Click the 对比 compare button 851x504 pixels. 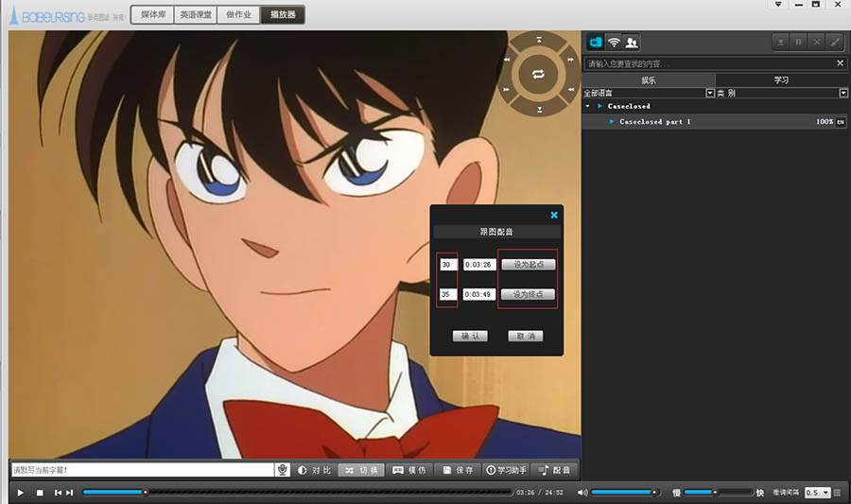314,470
